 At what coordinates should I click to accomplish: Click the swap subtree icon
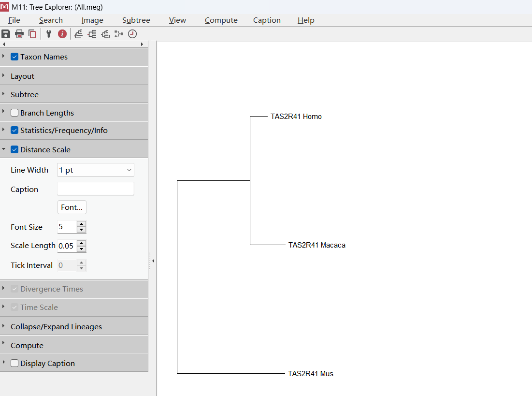105,34
